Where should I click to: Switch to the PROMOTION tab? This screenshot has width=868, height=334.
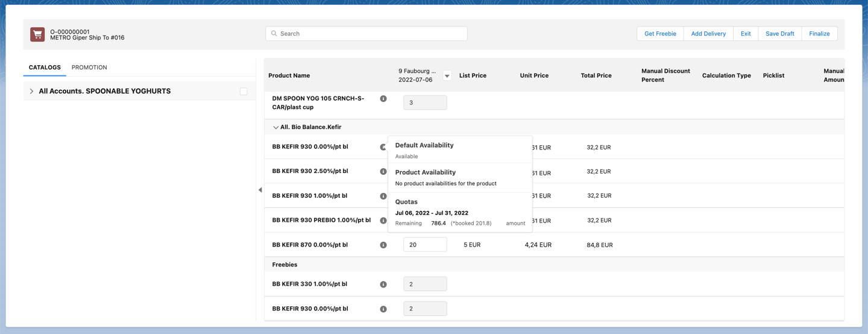coord(89,68)
